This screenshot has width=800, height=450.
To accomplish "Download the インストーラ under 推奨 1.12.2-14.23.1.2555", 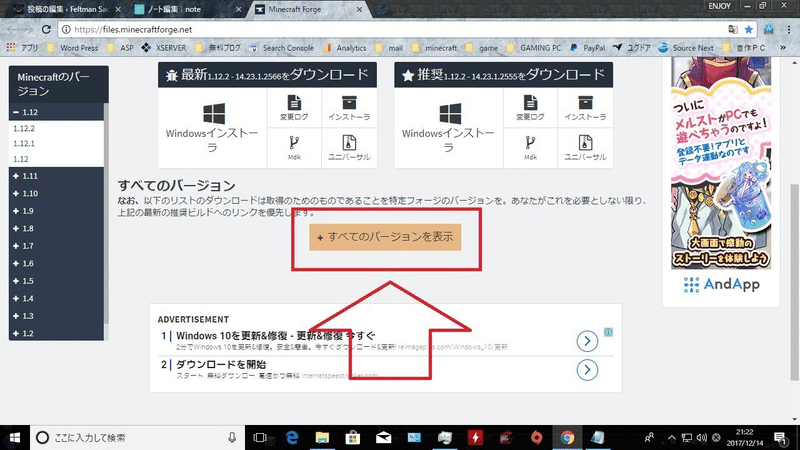I will point(586,108).
